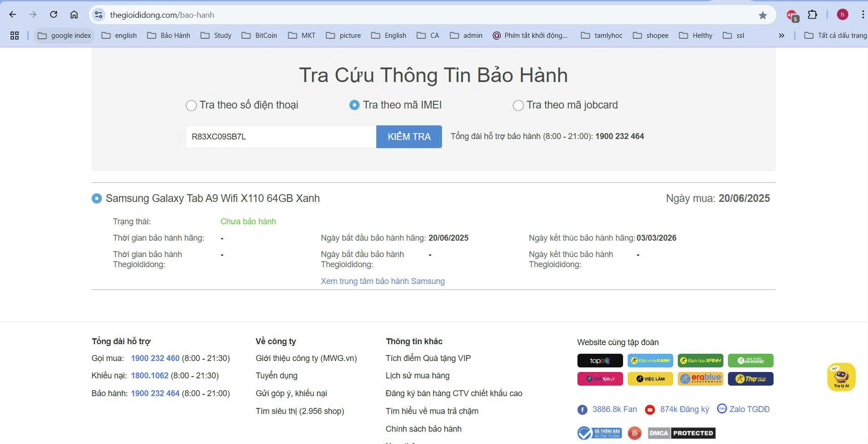Open Tích điểm Quà tặng VIP

[428, 358]
